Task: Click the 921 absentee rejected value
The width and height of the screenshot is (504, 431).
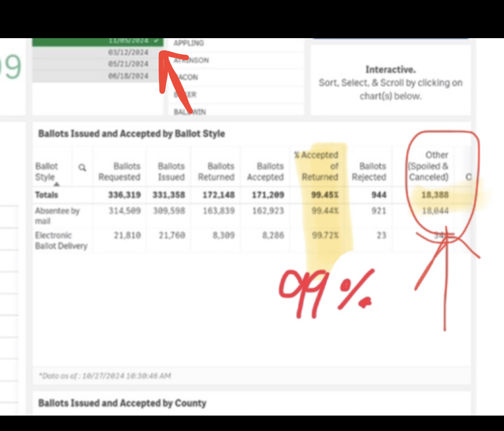Action: pos(379,211)
